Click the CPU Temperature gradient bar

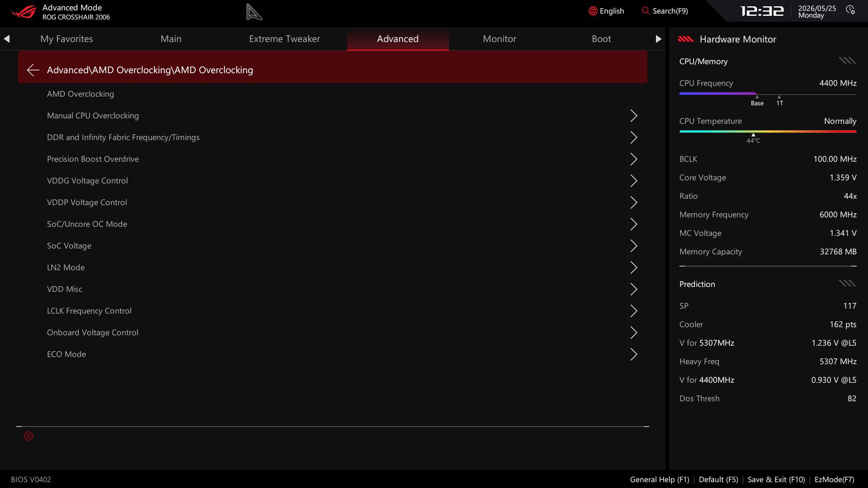(x=768, y=131)
